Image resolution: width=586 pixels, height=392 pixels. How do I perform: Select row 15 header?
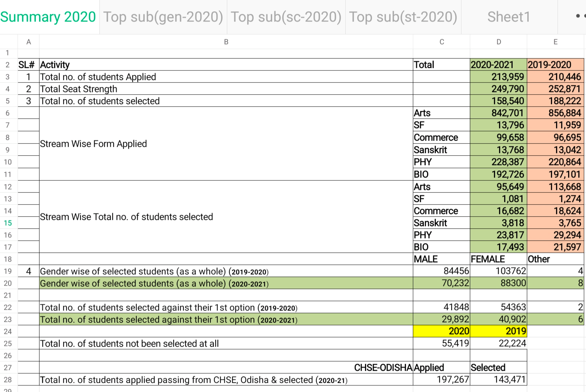coord(8,223)
